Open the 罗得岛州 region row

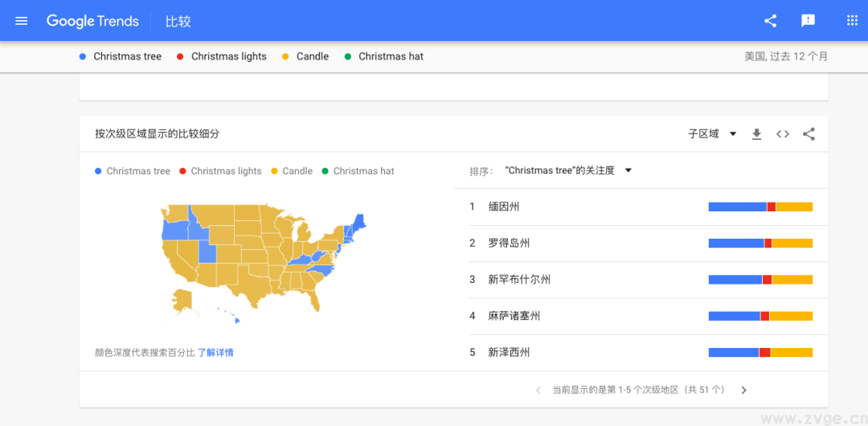509,243
